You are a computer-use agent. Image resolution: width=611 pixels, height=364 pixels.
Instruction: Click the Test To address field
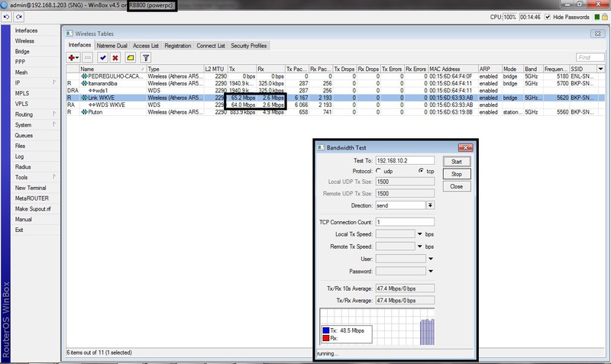[406, 161]
